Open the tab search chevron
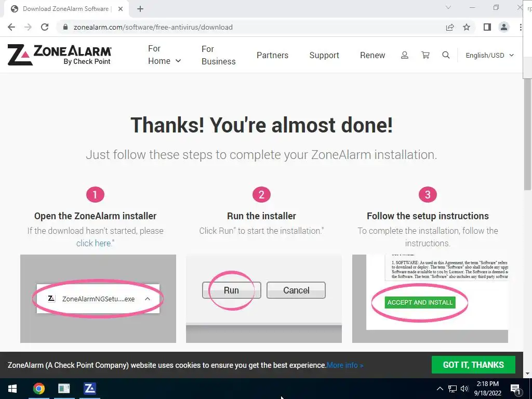 click(448, 7)
